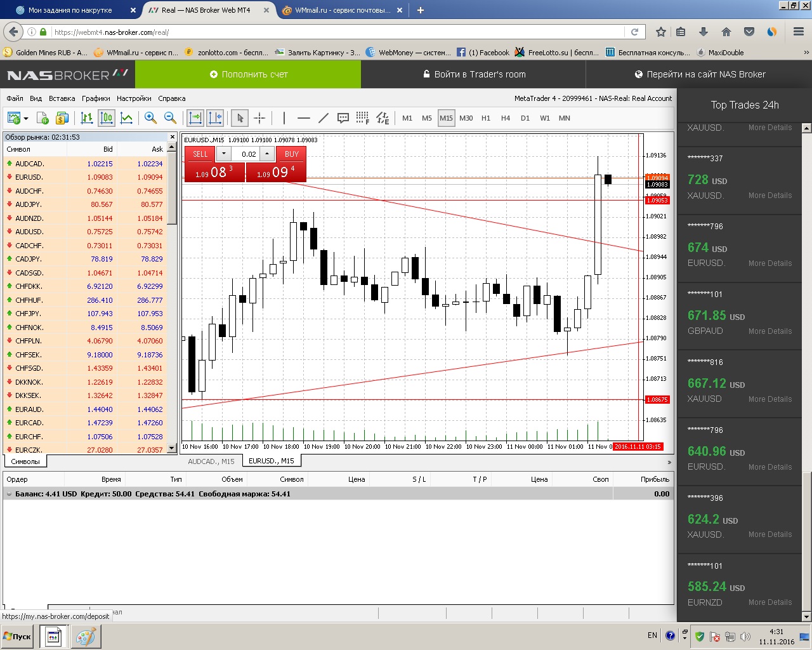Select the trendline drawing tool

pyautogui.click(x=323, y=118)
